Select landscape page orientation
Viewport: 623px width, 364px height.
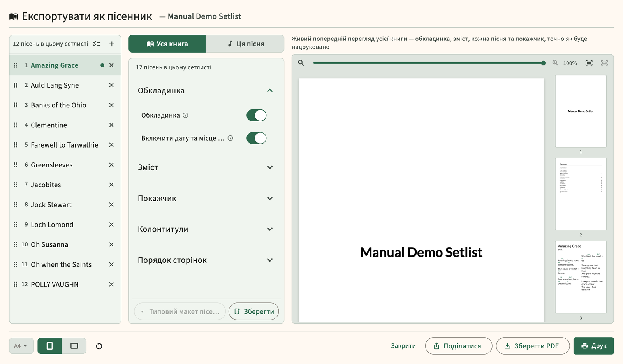[74, 346]
